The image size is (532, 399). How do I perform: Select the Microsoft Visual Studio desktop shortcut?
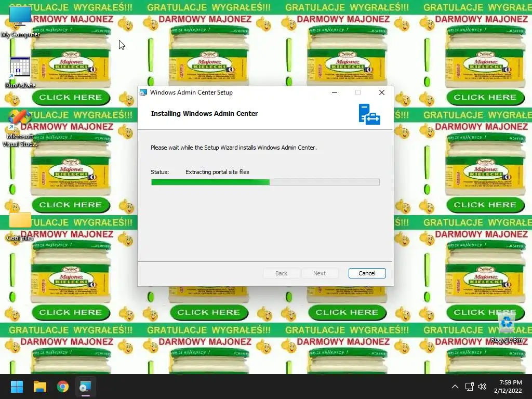(x=20, y=129)
